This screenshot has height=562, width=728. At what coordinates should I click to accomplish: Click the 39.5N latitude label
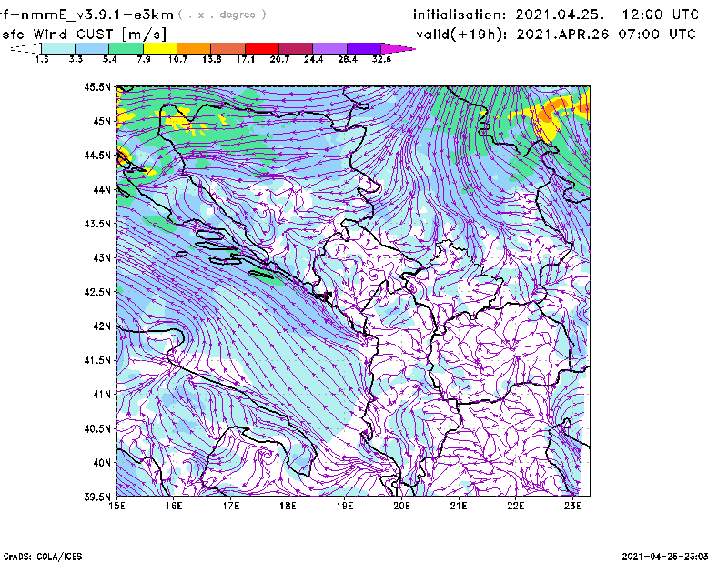pyautogui.click(x=97, y=497)
